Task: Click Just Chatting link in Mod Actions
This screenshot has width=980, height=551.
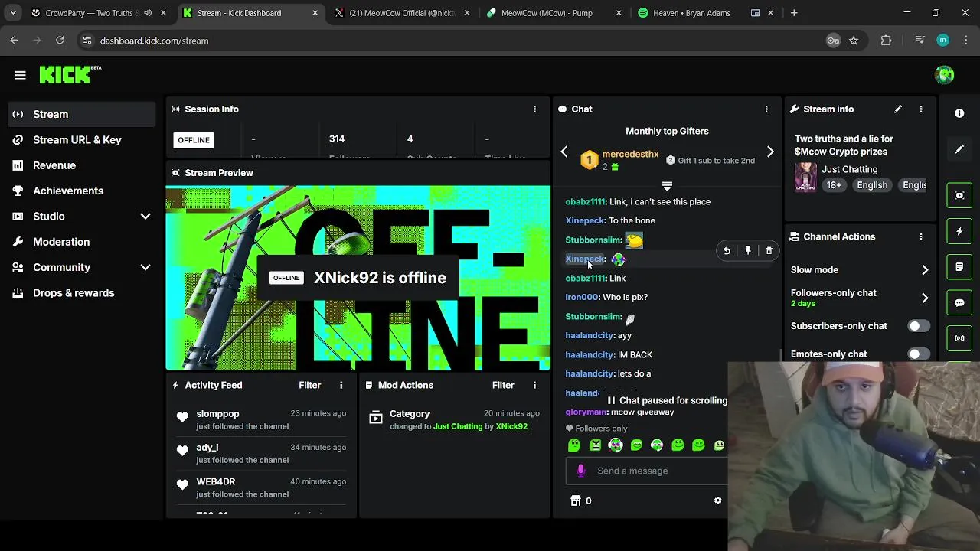Action: click(x=458, y=426)
